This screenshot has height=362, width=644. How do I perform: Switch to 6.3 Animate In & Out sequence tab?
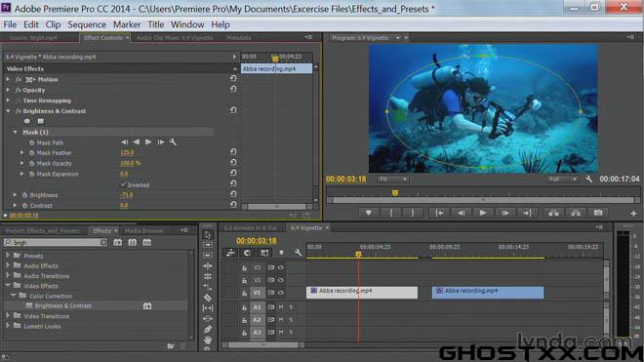pyautogui.click(x=250, y=227)
